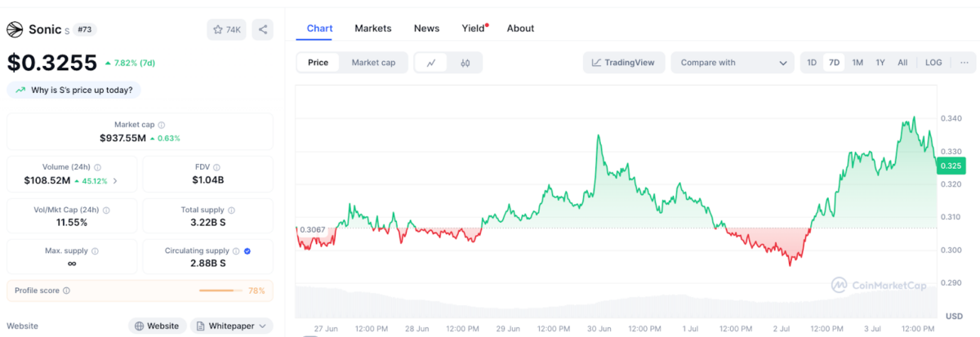Switch to candlestick chart icon
Screen dimensions: 980x337
click(465, 63)
